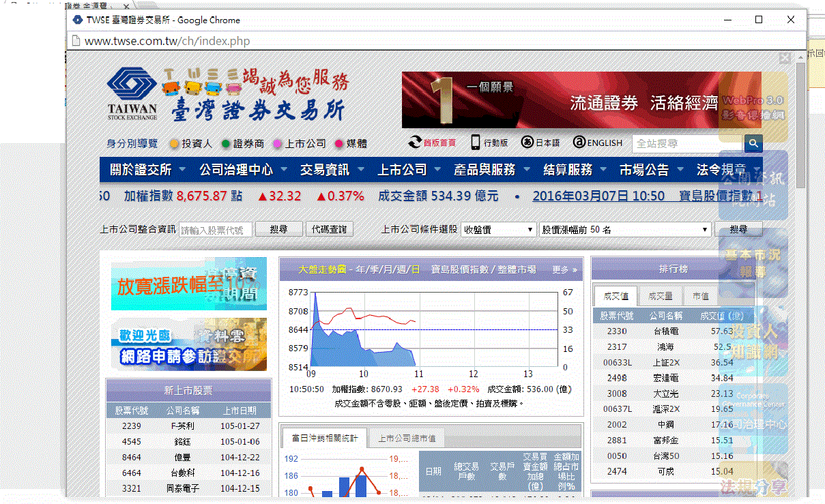The width and height of the screenshot is (825, 504).
Task: Expand the 交易資訊 navigation menu
Action: coord(325,168)
